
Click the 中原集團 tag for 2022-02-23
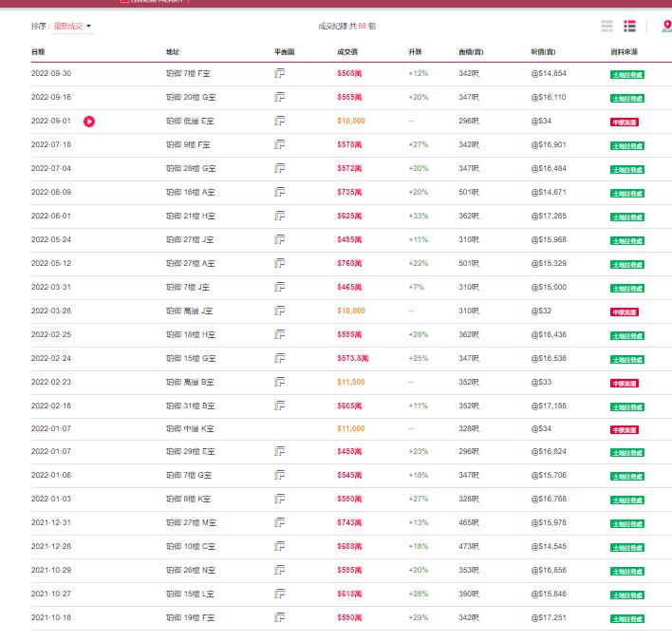[x=624, y=383]
